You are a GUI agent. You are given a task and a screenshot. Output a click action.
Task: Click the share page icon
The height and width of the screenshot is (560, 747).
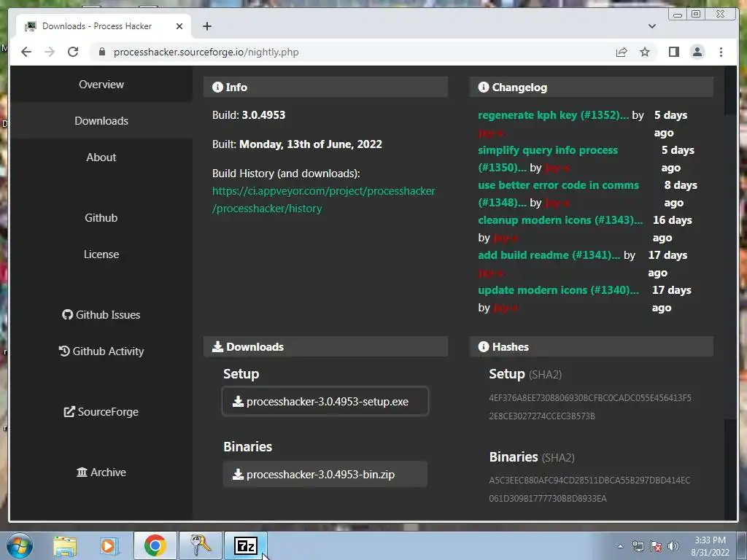(622, 52)
